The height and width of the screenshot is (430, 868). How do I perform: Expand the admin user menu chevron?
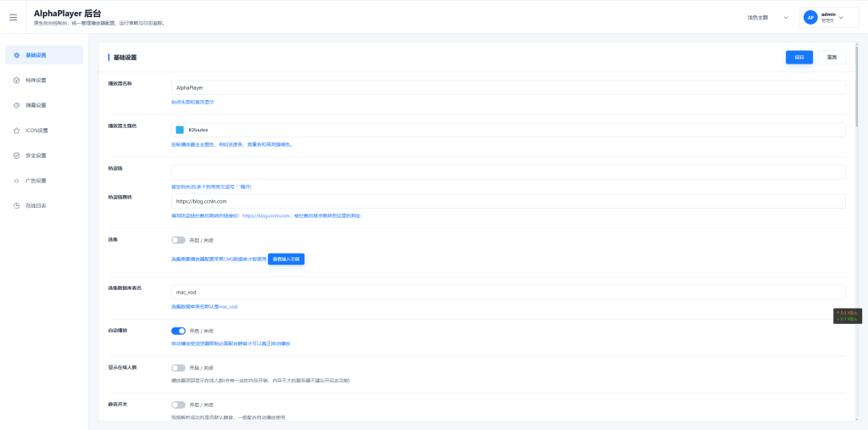coord(841,18)
